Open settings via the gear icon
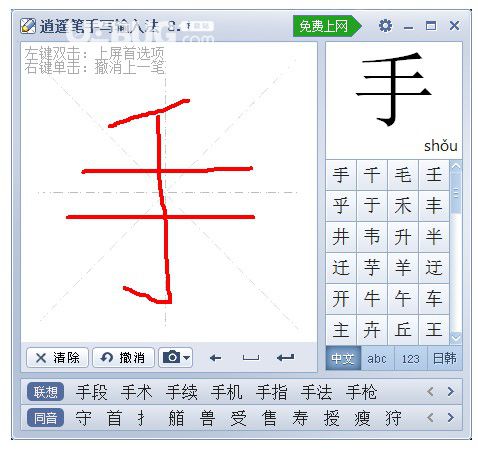The width and height of the screenshot is (478, 450). click(x=385, y=26)
